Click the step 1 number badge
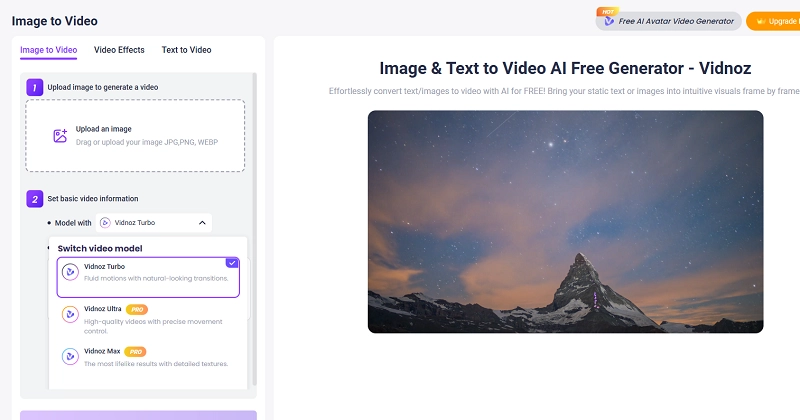This screenshot has height=420, width=800. tap(35, 87)
